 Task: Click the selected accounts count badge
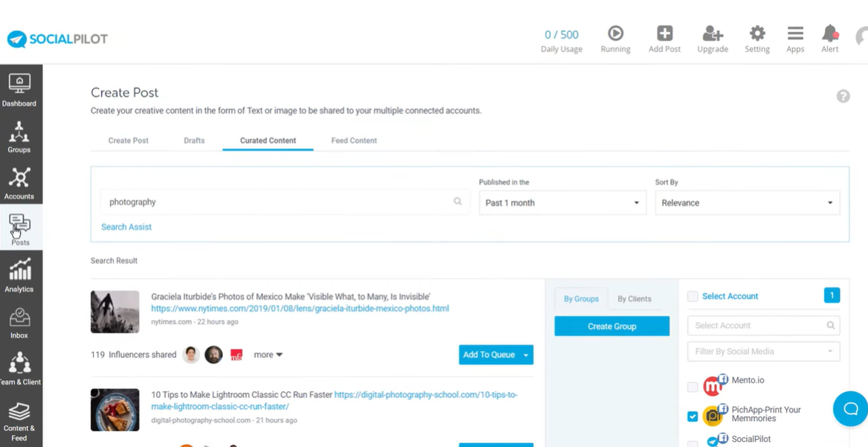[832, 295]
